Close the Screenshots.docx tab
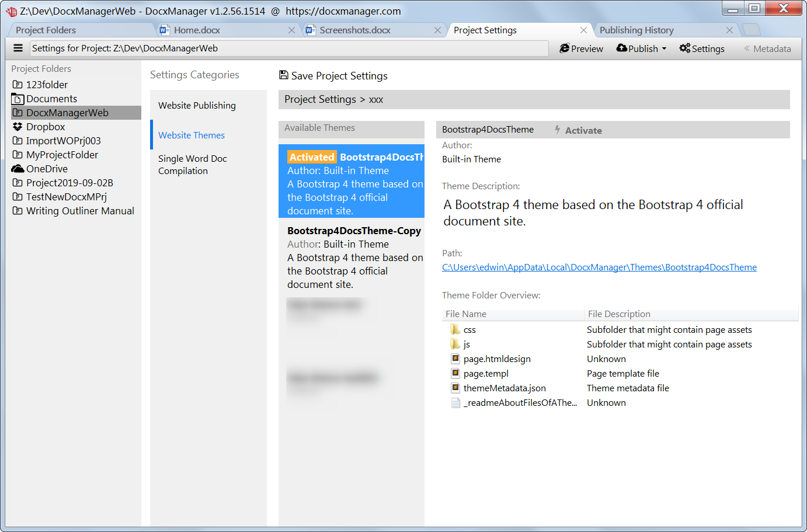Screen dimensions: 807x532 coord(437,30)
